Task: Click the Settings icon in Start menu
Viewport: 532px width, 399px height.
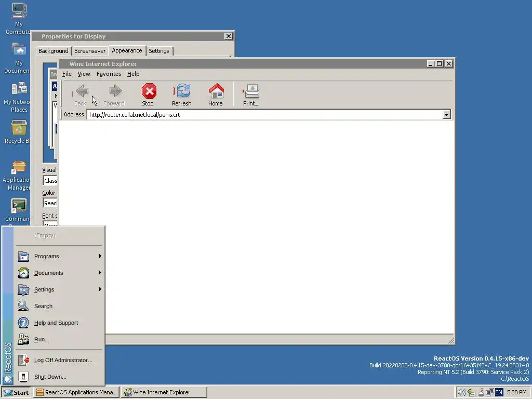Action: click(23, 289)
